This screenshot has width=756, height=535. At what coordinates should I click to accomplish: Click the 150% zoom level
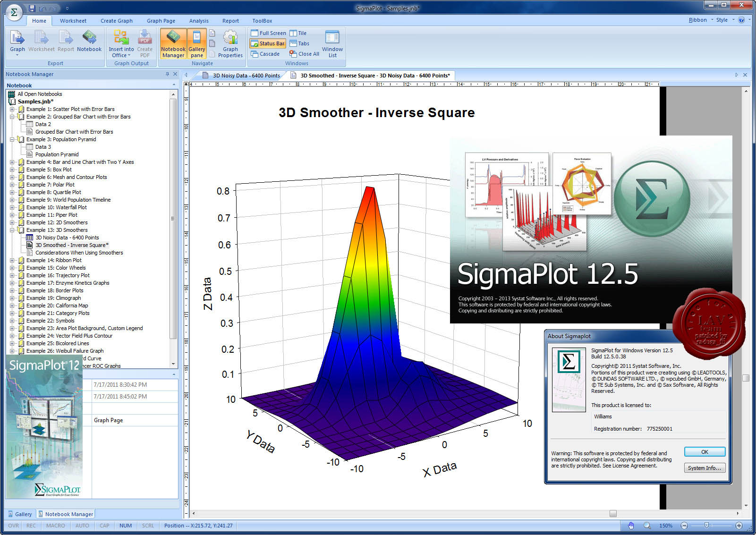(666, 526)
